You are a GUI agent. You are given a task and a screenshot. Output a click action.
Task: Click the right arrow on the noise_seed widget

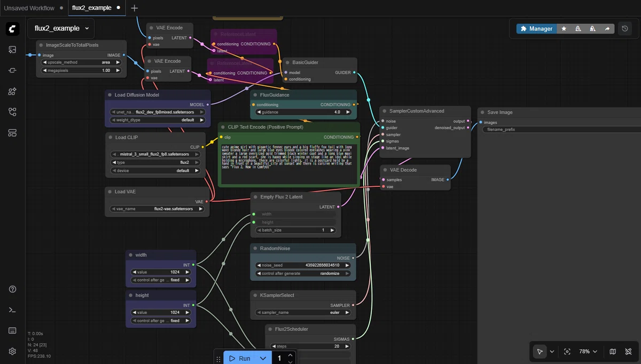pos(348,265)
